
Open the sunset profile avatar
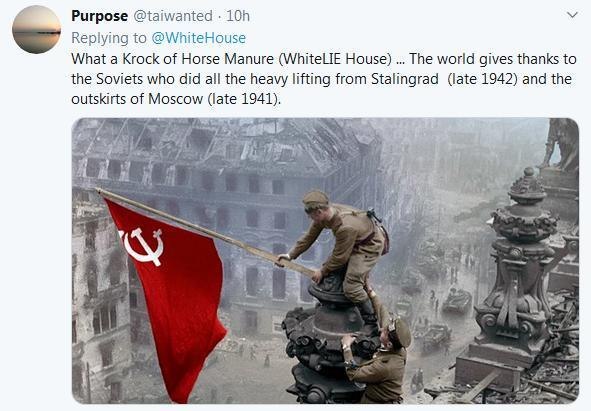point(37,29)
